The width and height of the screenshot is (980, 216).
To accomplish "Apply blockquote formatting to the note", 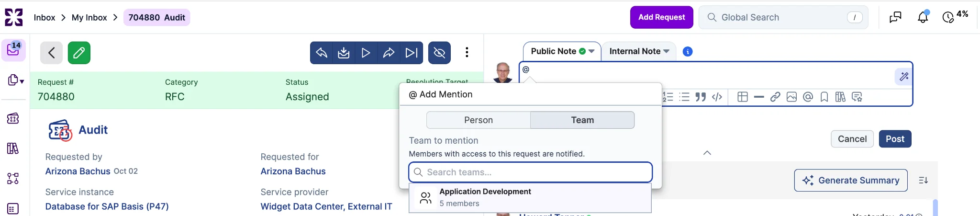I will coord(701,97).
